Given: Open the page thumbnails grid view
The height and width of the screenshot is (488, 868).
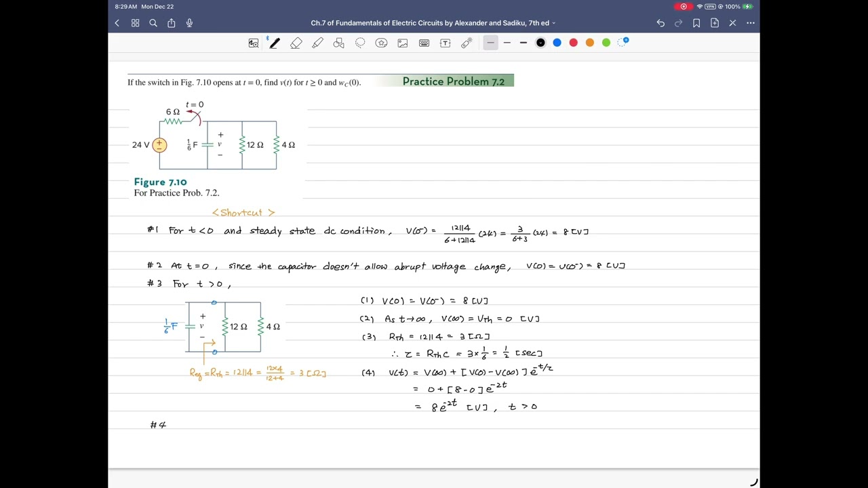Looking at the screenshot, I should [x=135, y=23].
